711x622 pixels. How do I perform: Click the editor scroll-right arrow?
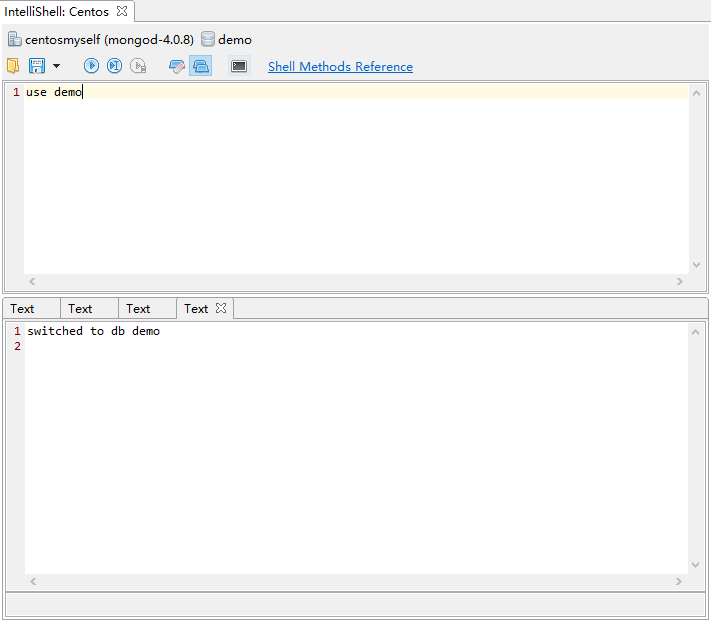(x=679, y=281)
